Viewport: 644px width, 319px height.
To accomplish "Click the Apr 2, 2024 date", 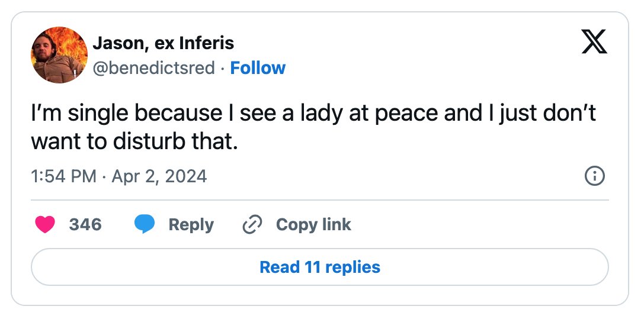I will tap(159, 176).
